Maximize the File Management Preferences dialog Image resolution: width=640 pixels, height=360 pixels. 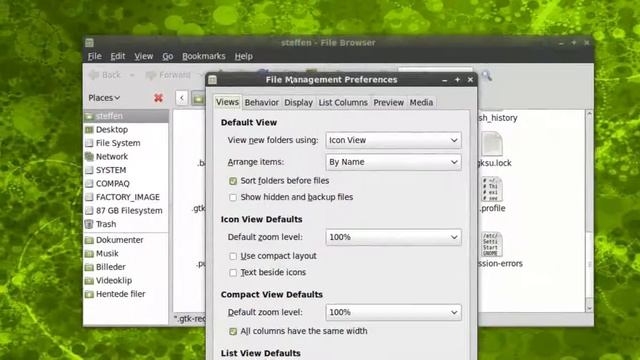457,80
